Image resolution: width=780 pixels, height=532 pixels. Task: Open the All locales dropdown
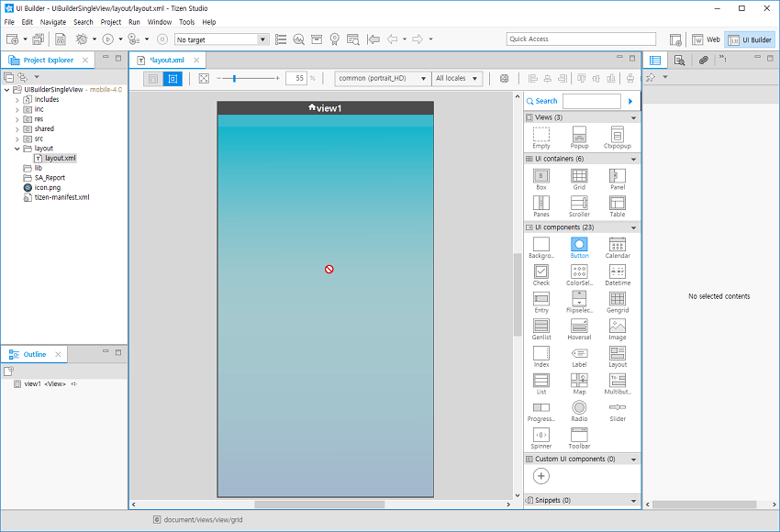click(457, 79)
